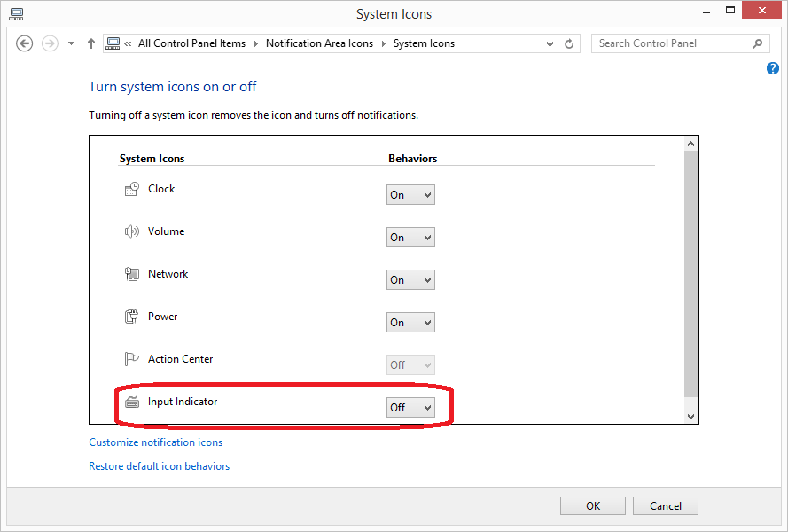788x532 pixels.
Task: Click the OK button
Action: [593, 506]
